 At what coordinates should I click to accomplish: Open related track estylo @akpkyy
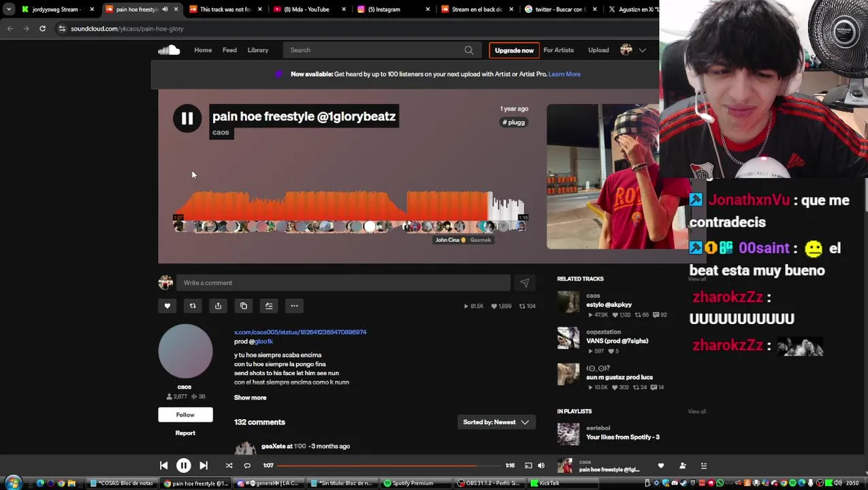pyautogui.click(x=609, y=305)
